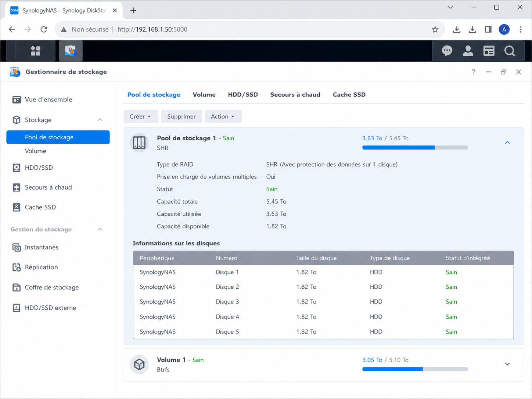The image size is (532, 399).
Task: Close the SynologyNAS browser tab
Action: point(115,10)
